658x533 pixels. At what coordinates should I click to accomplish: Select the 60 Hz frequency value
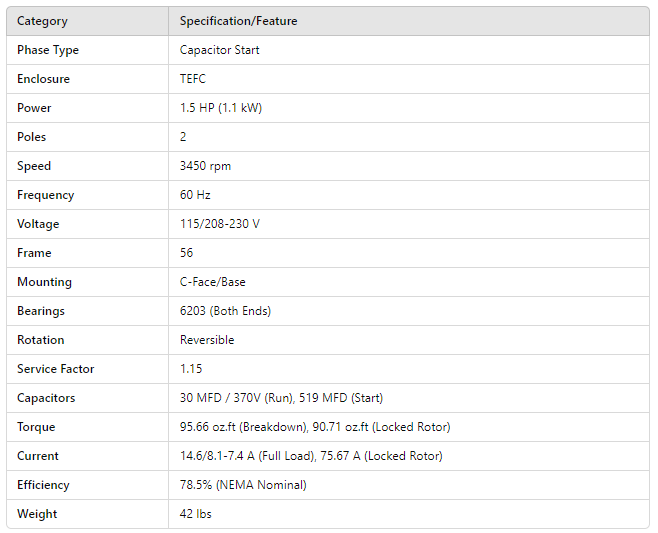[x=195, y=195]
